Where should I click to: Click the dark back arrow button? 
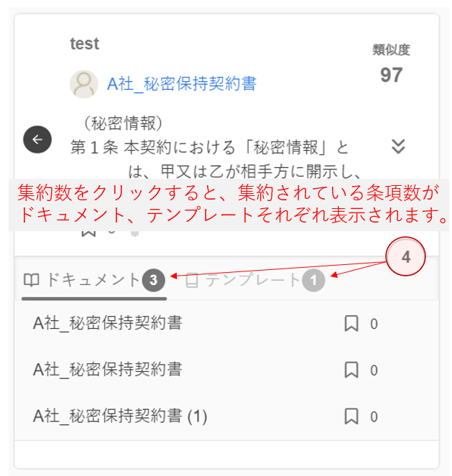(37, 139)
